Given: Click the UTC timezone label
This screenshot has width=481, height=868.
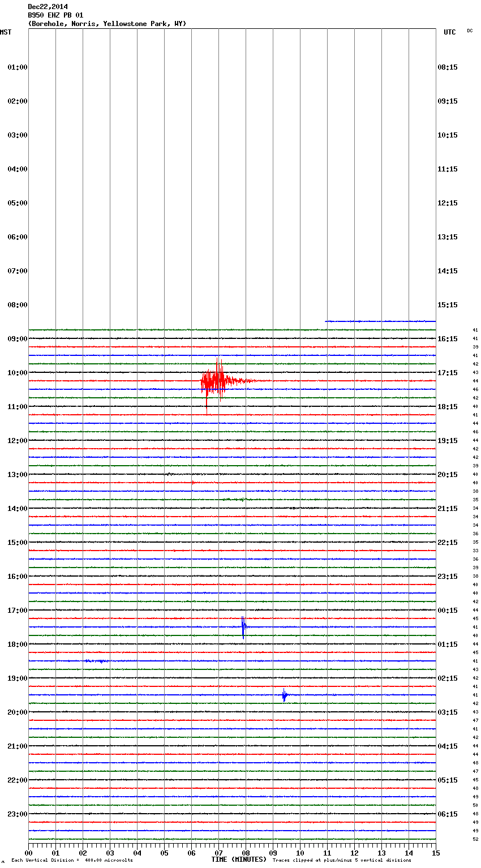Looking at the screenshot, I should coord(449,32).
